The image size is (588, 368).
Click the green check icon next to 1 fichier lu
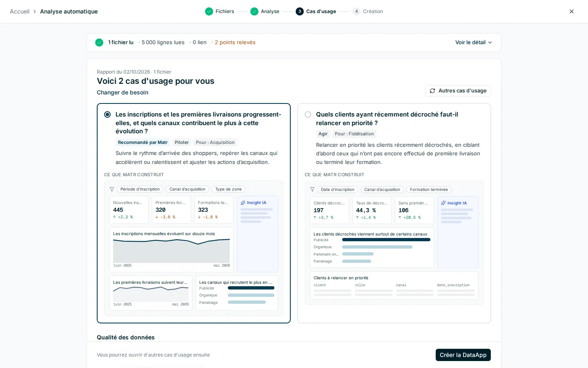coord(99,43)
